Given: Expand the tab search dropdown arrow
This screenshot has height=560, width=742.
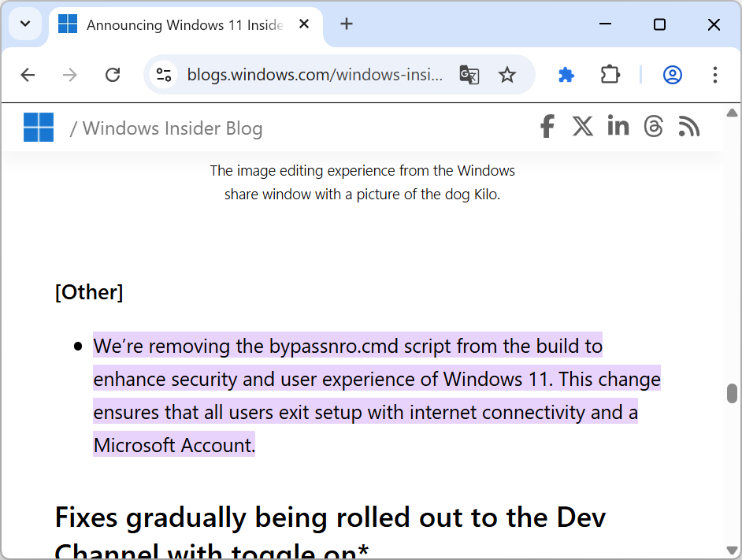Looking at the screenshot, I should point(25,24).
